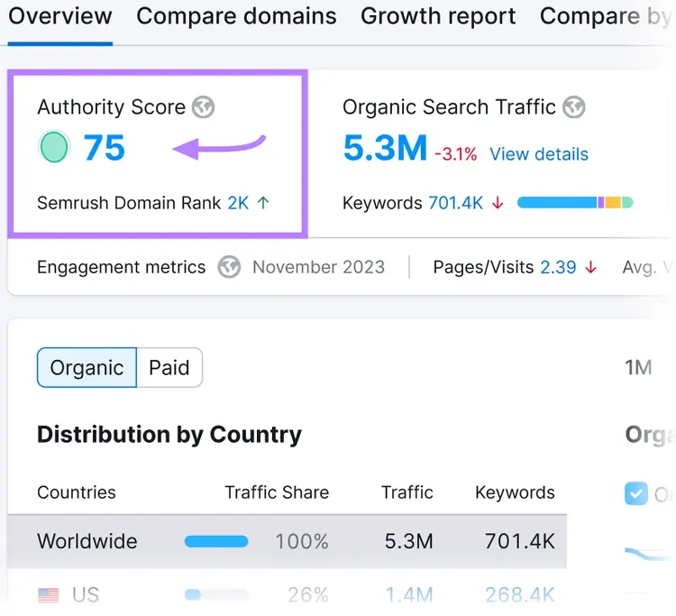Click red down arrow beside Keywords 701.4K
This screenshot has width=676, height=616.
click(x=498, y=202)
